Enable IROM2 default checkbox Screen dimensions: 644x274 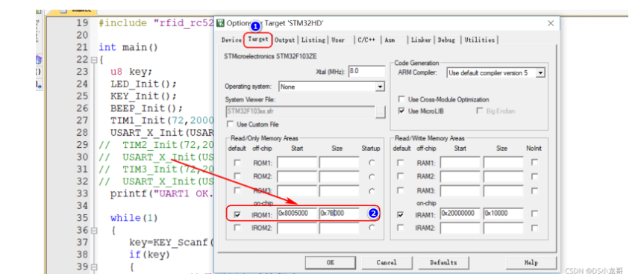click(x=237, y=227)
